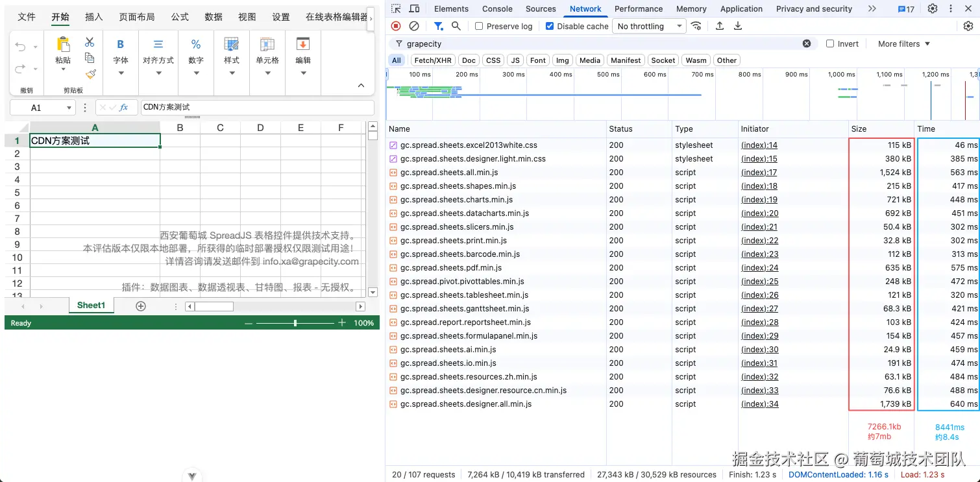Viewport: 980px width, 482px height.
Task: Click the cells group icon
Action: pos(267,44)
